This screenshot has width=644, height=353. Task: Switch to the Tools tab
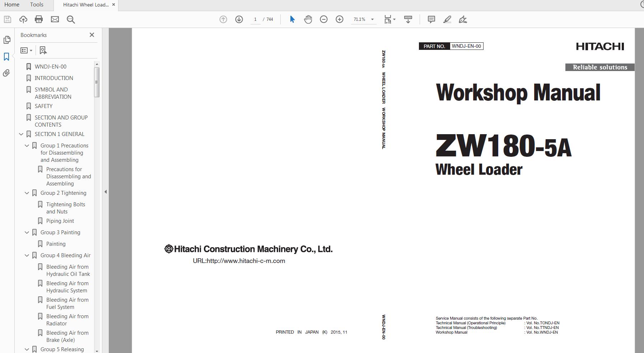click(36, 5)
